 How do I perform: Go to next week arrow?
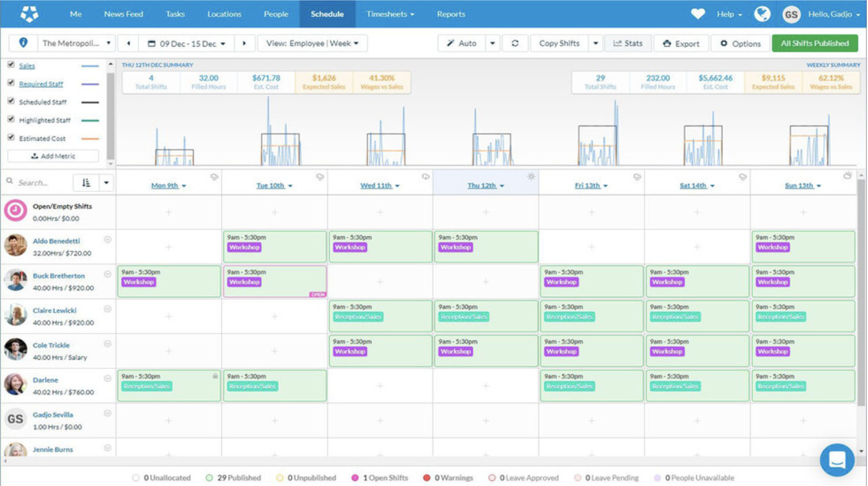[244, 43]
